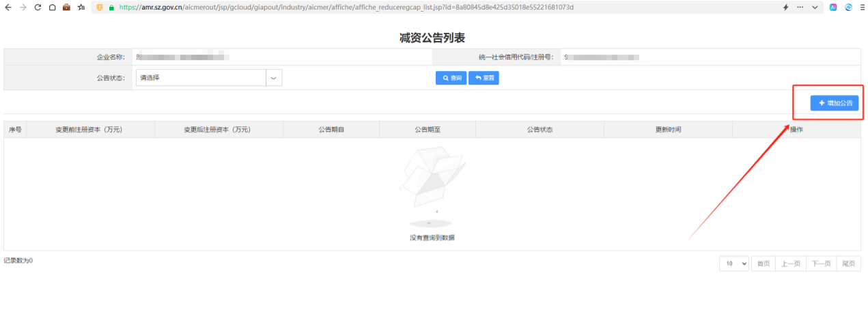Open the AI assistant extension icon
The height and width of the screenshot is (323, 868).
point(834,7)
